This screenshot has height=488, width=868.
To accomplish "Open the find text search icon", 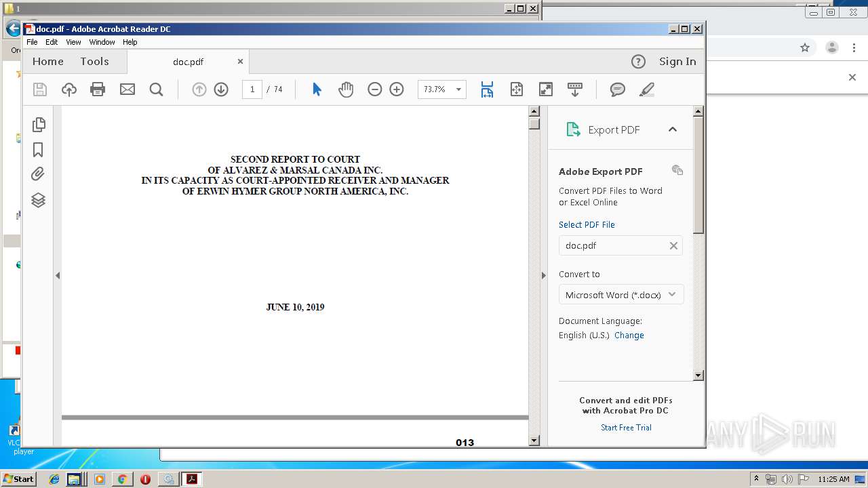I will [156, 89].
